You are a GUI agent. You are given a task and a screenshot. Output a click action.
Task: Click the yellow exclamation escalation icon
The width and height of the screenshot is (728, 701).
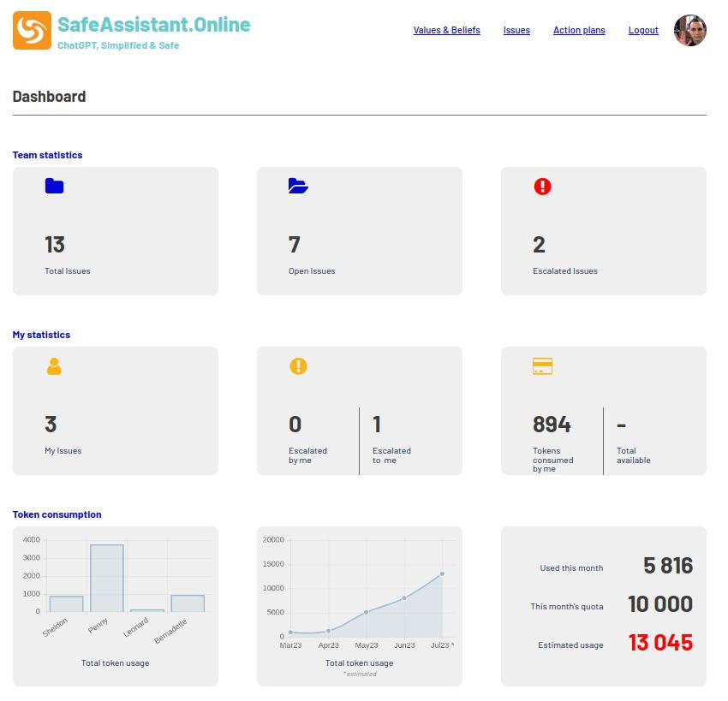(298, 366)
